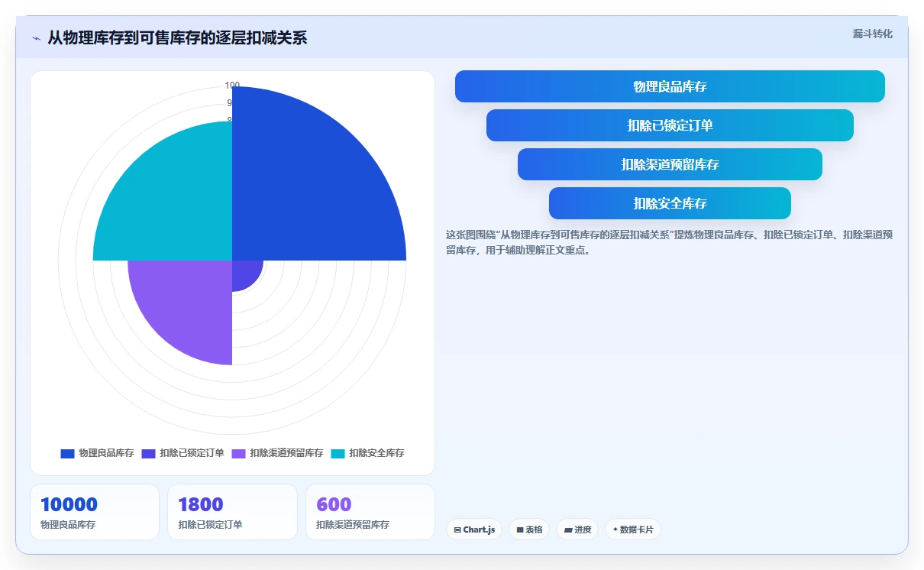924x570 pixels.
Task: Toggle 扣除已锁定订单 legend color swatch
Action: point(148,453)
